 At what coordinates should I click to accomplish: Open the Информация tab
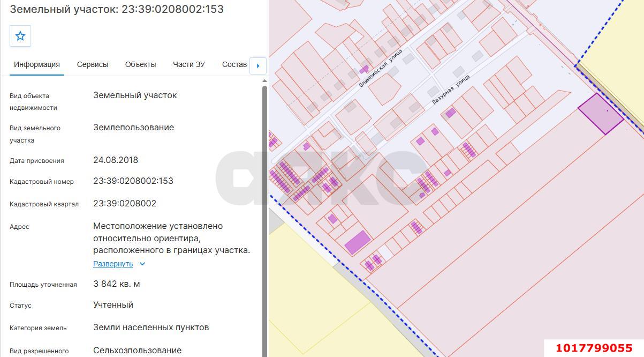(37, 64)
